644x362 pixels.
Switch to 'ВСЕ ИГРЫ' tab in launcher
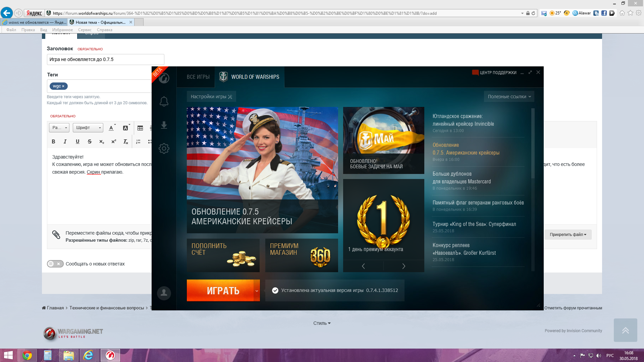(x=198, y=77)
